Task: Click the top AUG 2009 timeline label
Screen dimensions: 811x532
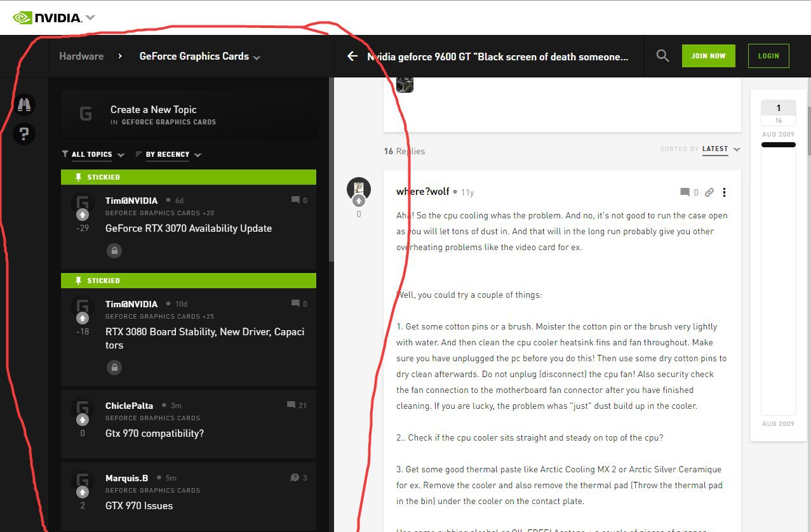Action: point(779,135)
